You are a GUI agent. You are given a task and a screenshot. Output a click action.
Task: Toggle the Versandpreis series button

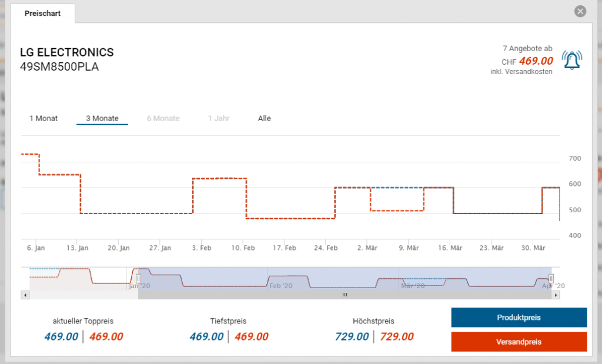click(519, 342)
